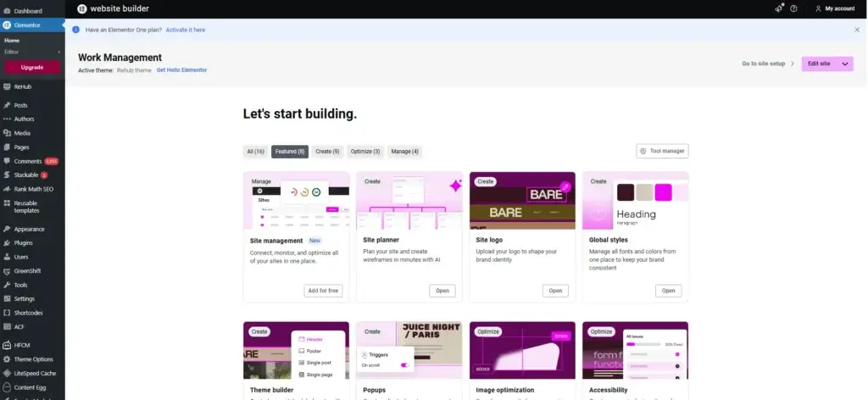This screenshot has height=400, width=868.
Task: Open the Content Egg icon
Action: (7, 387)
